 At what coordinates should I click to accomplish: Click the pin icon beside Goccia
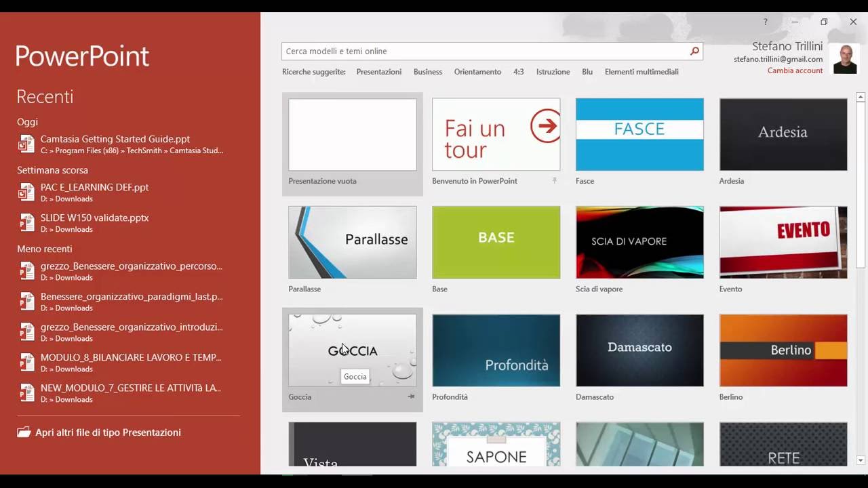tap(411, 396)
